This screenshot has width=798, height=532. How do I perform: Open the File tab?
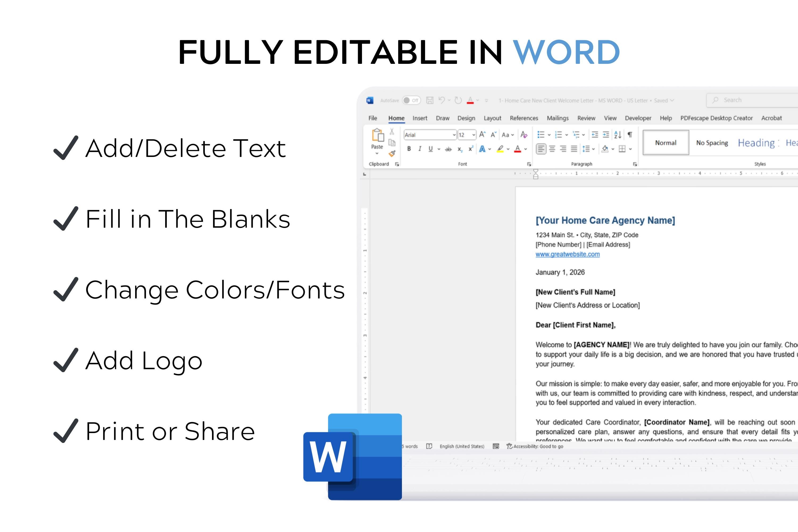tap(373, 118)
